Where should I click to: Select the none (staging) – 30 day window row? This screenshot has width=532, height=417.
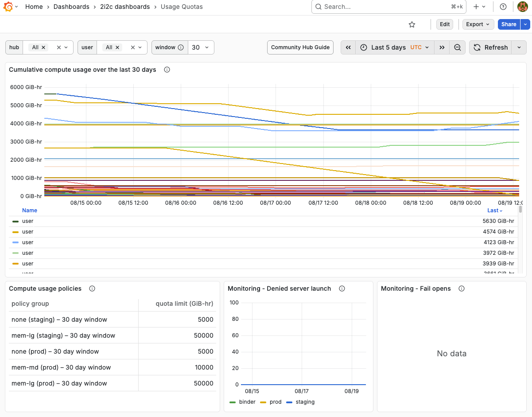113,320
